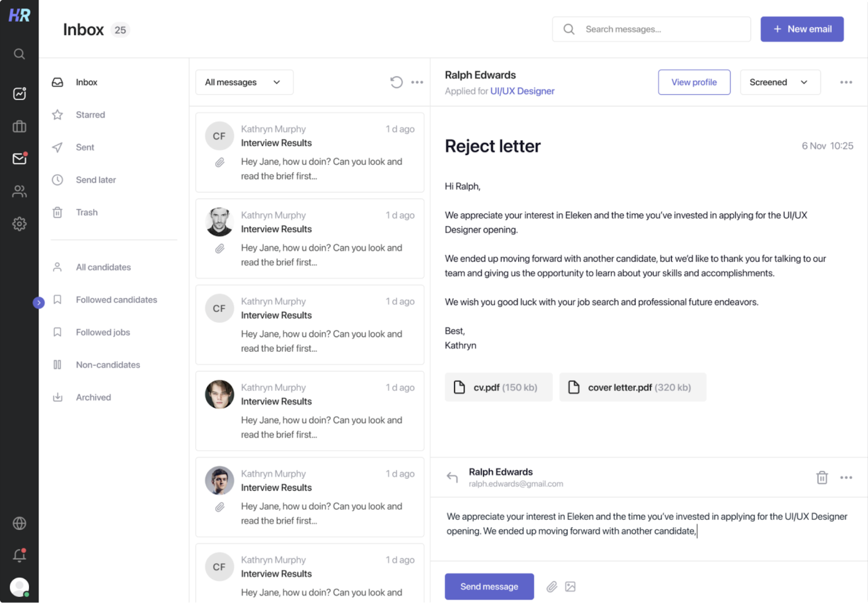The height and width of the screenshot is (603, 868).
Task: Open the All messages filter dropdown
Action: click(244, 82)
